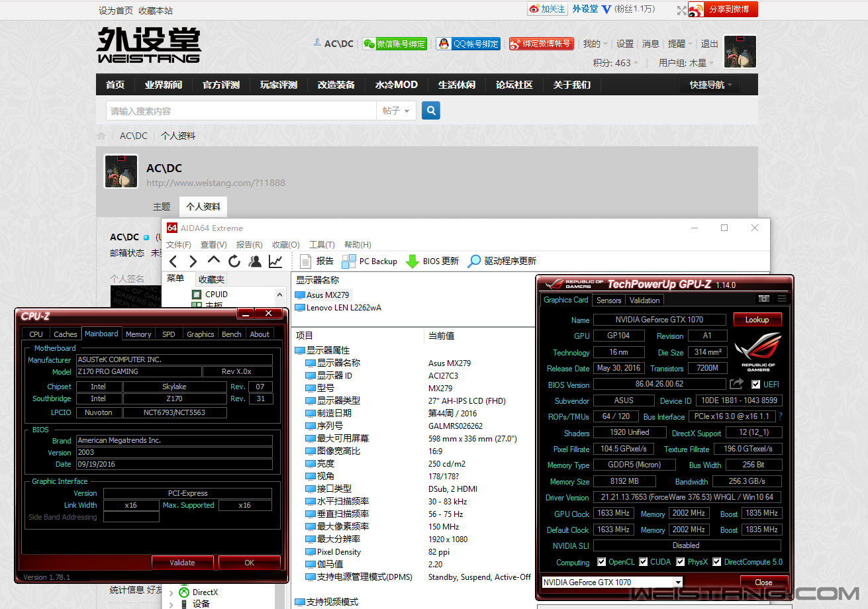Click the blue search magnifier button

tap(431, 111)
